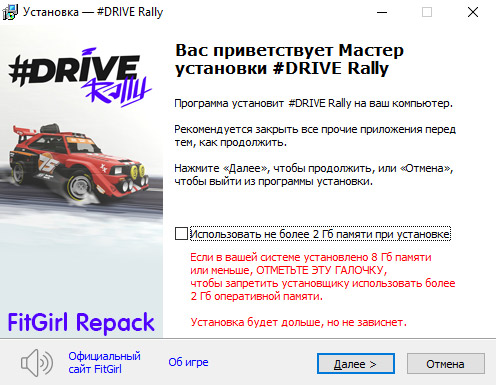
Task: Click text 'Программа установит #DRIVE Rally на ваш компьютер.'
Action: tap(313, 103)
